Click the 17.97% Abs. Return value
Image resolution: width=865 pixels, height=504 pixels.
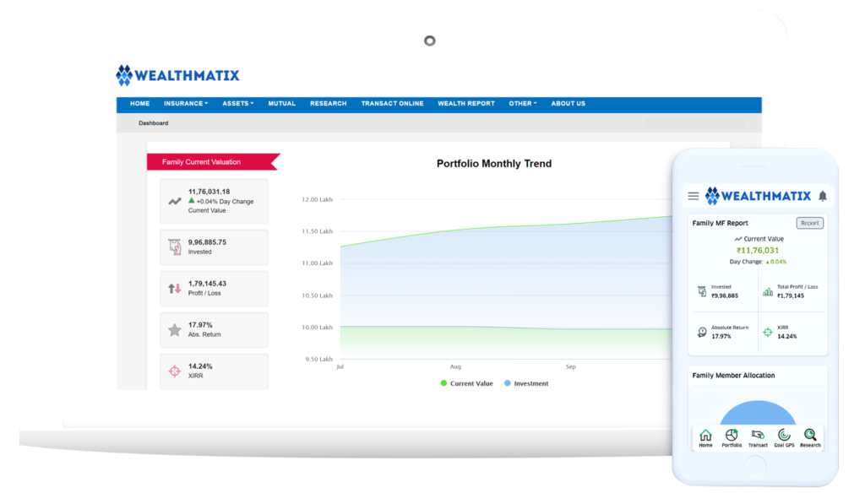click(200, 325)
